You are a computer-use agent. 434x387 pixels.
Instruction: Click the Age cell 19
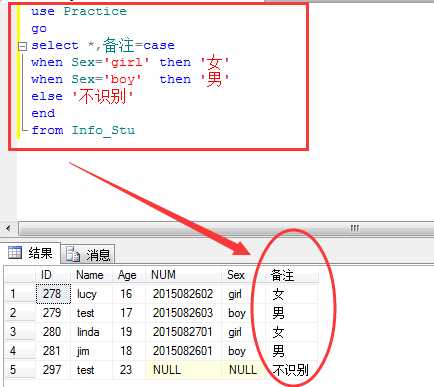[x=129, y=332]
